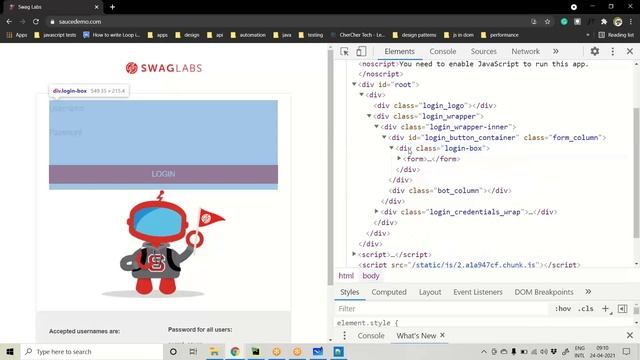Close the Swag Labs tab
This screenshot has height=360, width=640.
pyautogui.click(x=97, y=7)
